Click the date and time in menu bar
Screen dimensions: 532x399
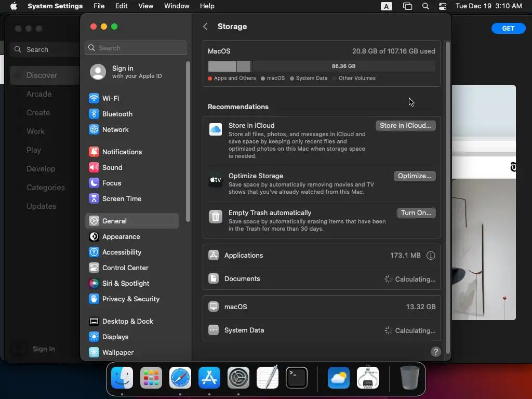488,6
